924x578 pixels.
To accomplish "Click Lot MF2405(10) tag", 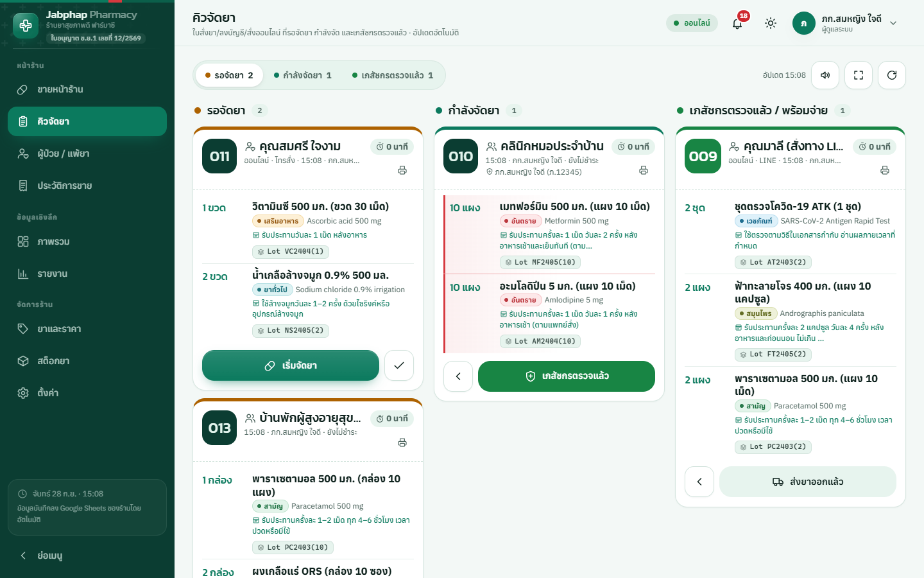I will pyautogui.click(x=540, y=262).
